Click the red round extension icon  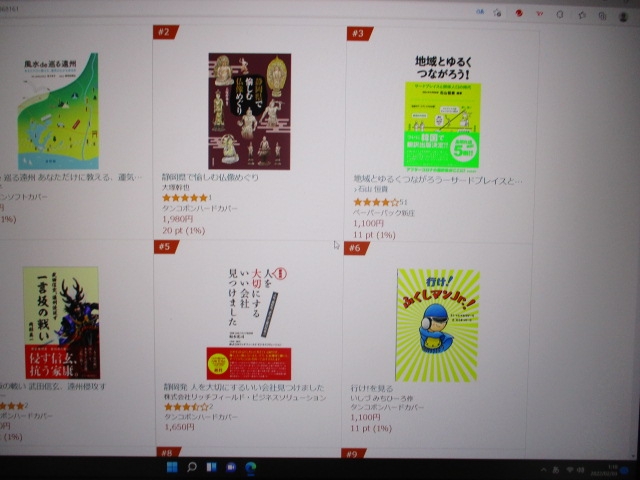tap(519, 13)
